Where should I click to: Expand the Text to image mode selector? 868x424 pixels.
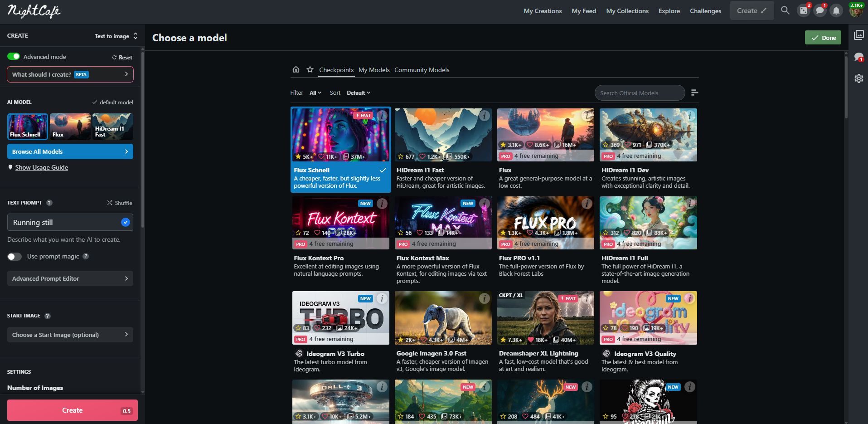[x=116, y=36]
